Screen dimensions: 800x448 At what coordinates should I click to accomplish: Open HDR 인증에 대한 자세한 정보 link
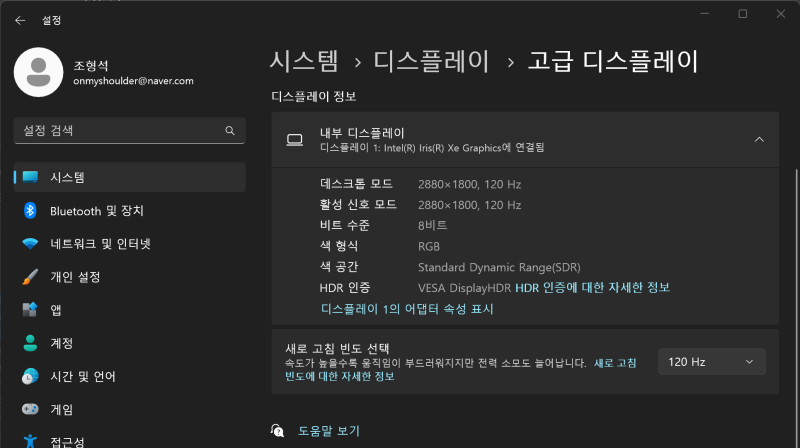pyautogui.click(x=592, y=288)
